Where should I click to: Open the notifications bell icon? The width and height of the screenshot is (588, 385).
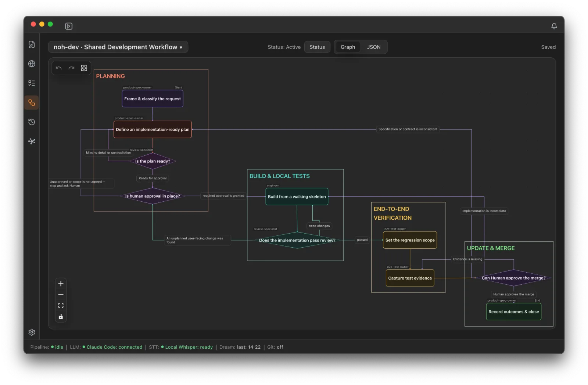tap(554, 26)
